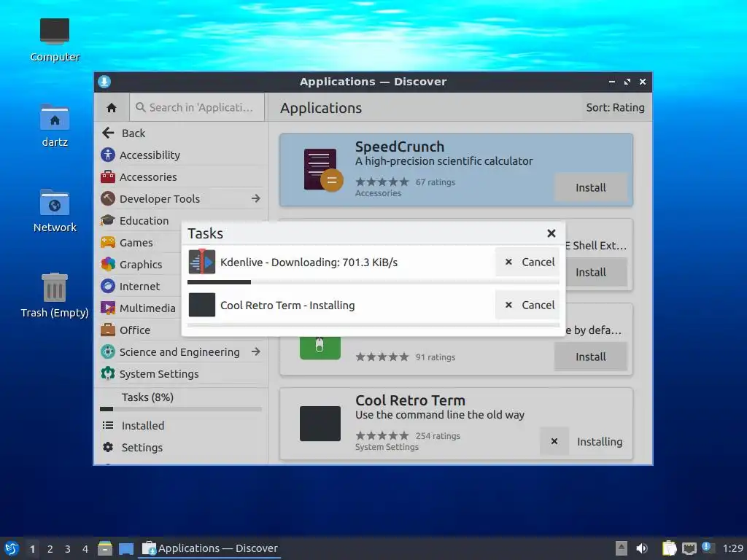Click the Discover icon in title bar

104,82
